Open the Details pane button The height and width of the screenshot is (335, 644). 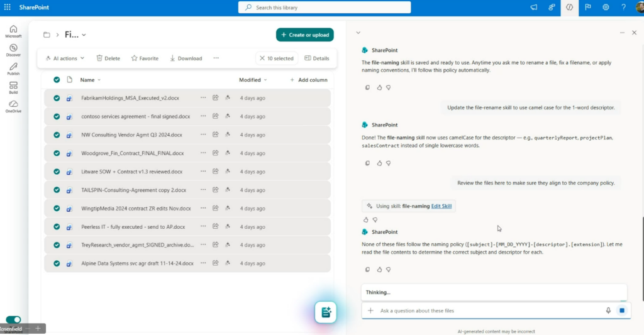316,58
